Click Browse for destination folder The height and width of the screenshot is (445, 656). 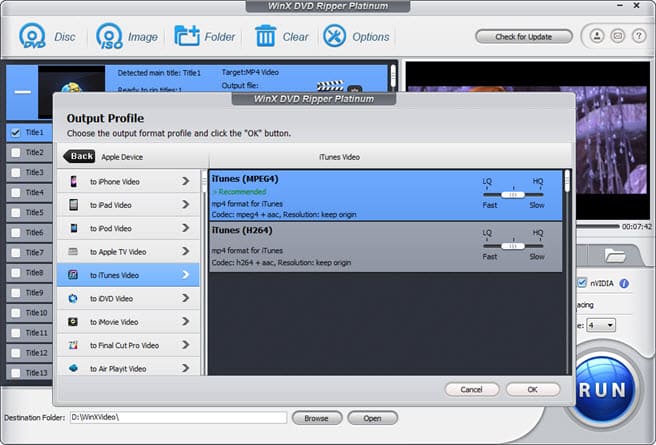(317, 418)
